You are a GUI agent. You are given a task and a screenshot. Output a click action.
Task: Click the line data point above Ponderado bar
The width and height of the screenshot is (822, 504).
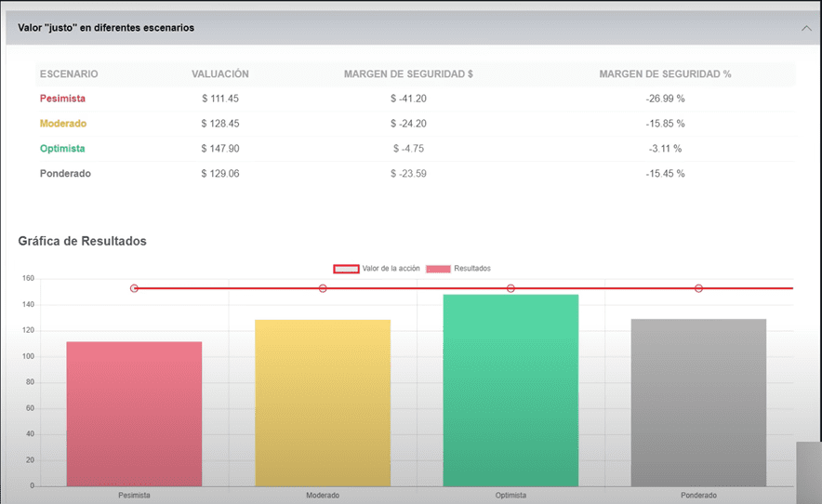pyautogui.click(x=698, y=288)
